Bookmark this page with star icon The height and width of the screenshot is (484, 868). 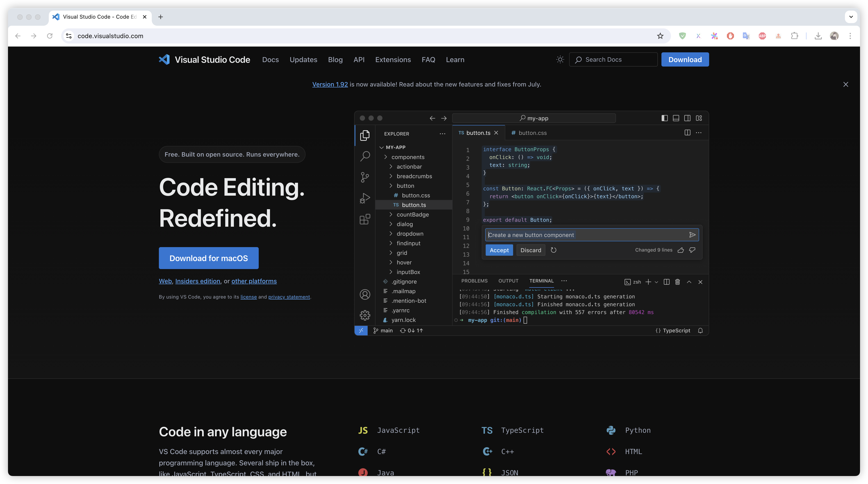(x=660, y=36)
